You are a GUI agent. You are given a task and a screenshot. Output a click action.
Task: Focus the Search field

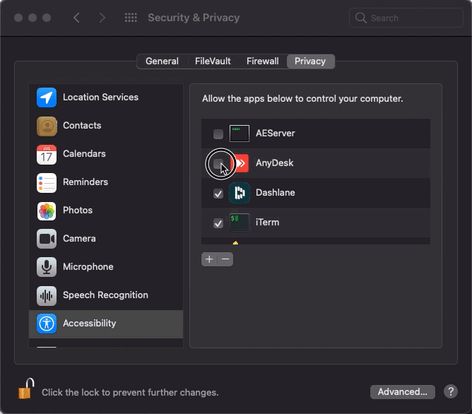(x=406, y=18)
